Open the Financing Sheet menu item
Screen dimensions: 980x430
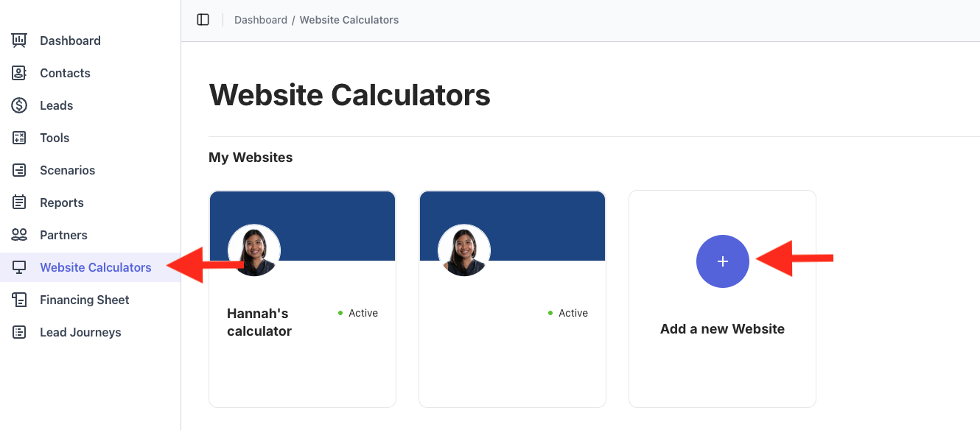pos(84,300)
